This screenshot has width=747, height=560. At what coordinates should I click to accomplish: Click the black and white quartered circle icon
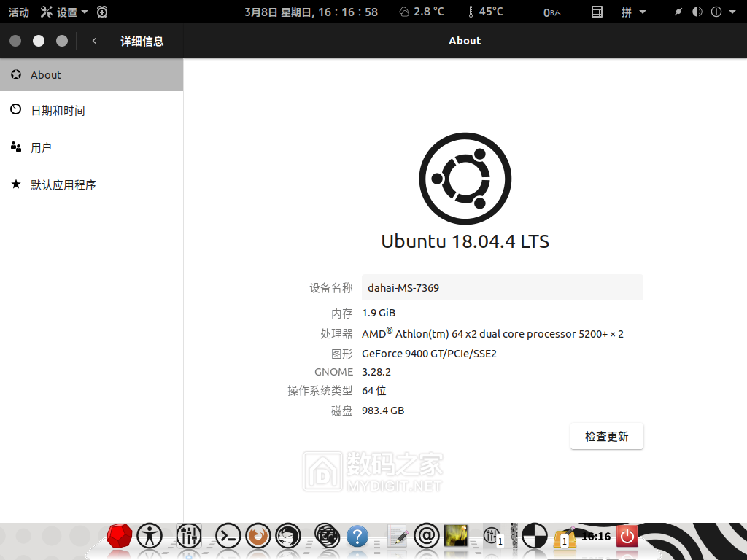(x=535, y=536)
